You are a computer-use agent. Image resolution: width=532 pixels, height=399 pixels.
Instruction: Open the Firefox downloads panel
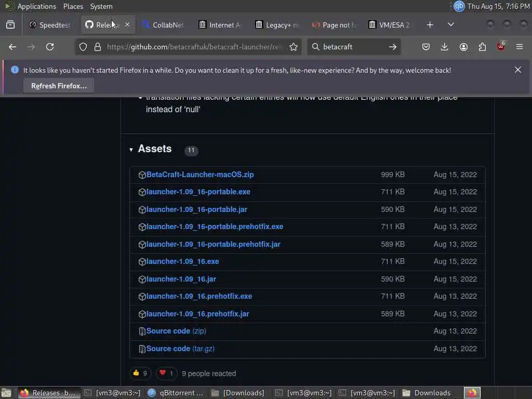click(x=445, y=47)
